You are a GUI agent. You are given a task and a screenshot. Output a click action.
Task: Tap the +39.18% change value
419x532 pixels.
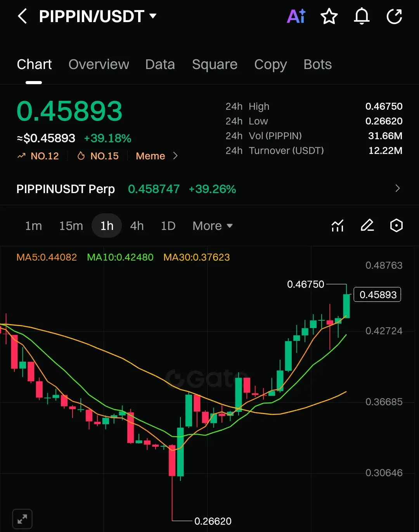pyautogui.click(x=107, y=138)
